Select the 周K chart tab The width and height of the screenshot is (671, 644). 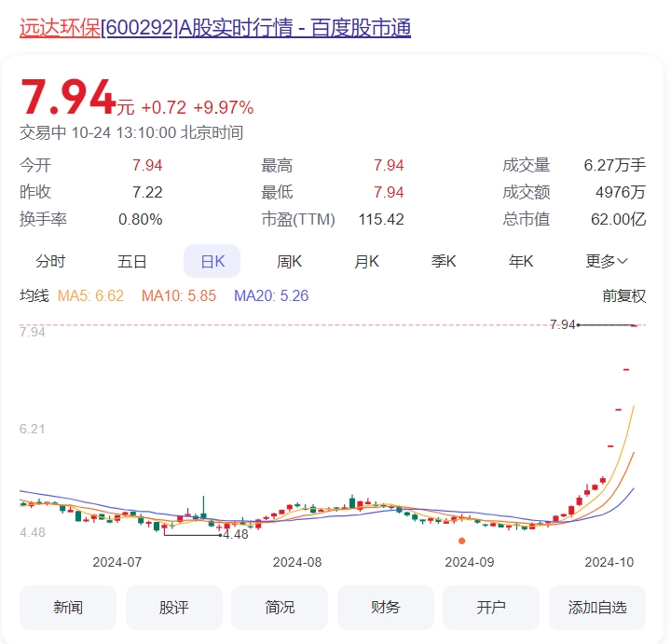click(290, 261)
